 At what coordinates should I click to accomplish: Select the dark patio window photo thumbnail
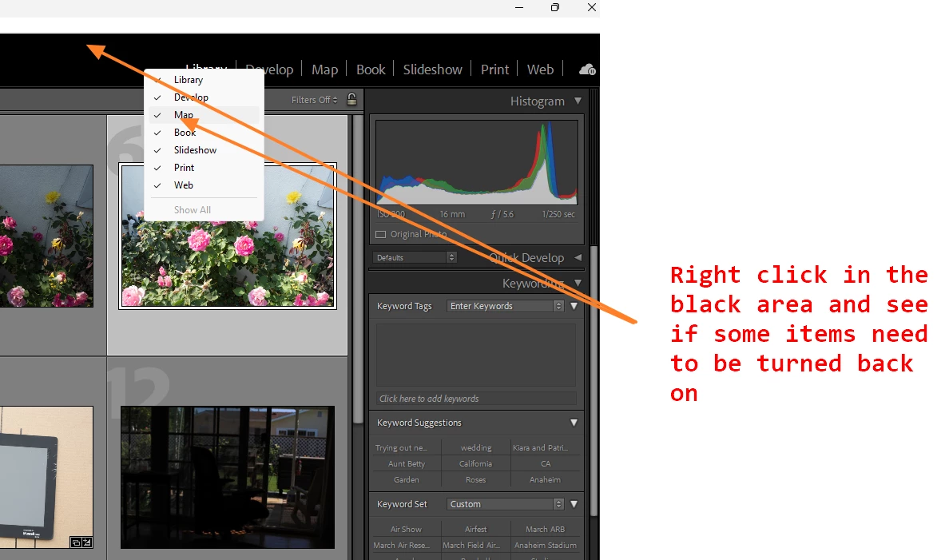pyautogui.click(x=228, y=478)
